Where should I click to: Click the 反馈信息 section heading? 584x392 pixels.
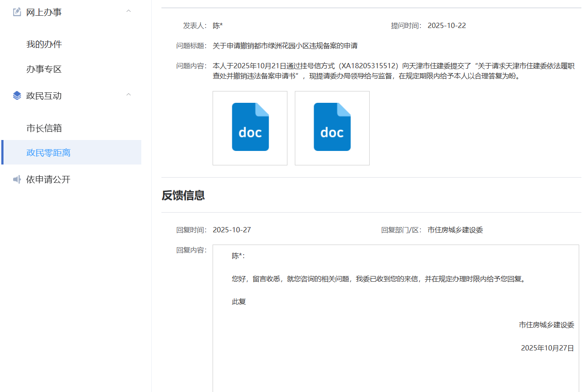(x=183, y=196)
